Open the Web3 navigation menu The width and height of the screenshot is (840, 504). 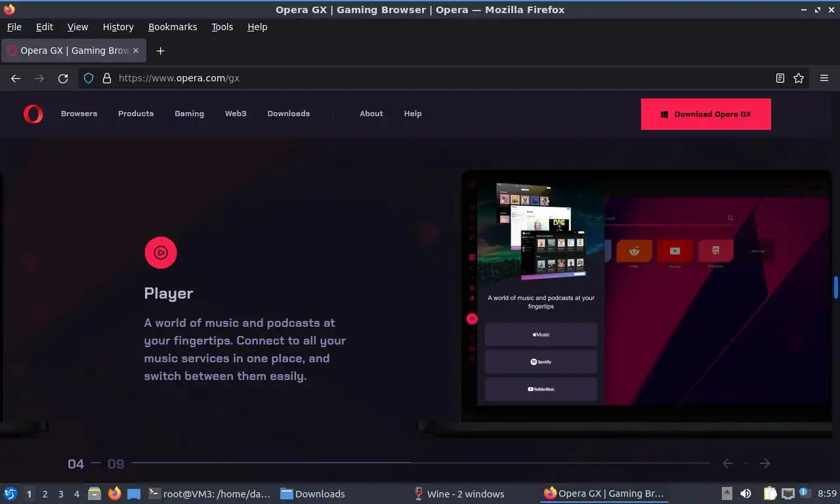(x=236, y=114)
